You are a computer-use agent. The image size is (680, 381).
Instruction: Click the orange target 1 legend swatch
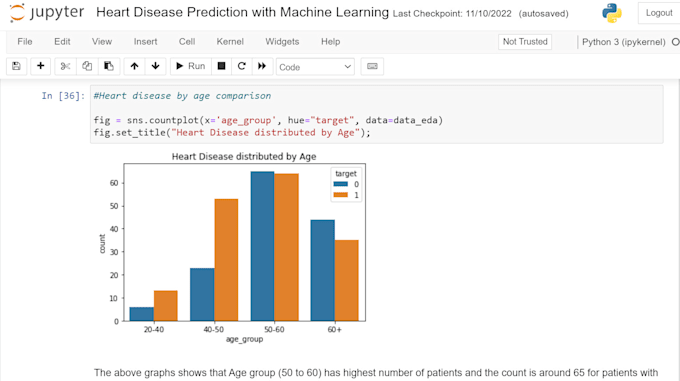(x=341, y=195)
